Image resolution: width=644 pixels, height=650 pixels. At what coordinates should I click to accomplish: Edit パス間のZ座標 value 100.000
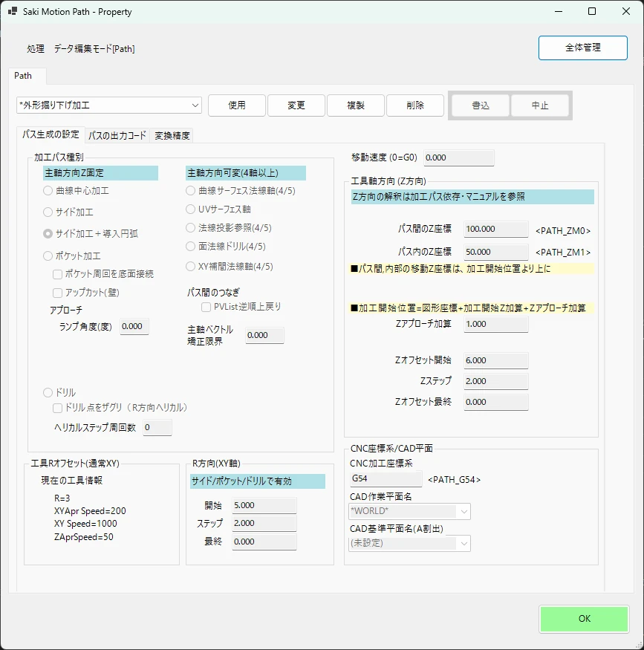click(x=496, y=230)
